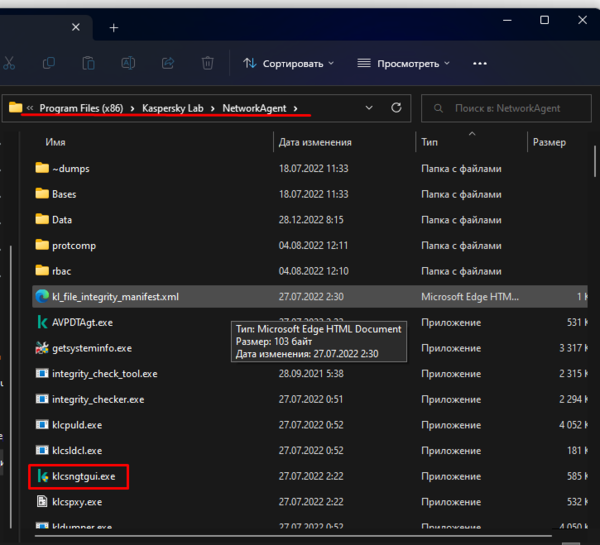Click Program Files (x86) in the breadcrumb
Viewport: 600px width, 545px height.
click(x=81, y=108)
